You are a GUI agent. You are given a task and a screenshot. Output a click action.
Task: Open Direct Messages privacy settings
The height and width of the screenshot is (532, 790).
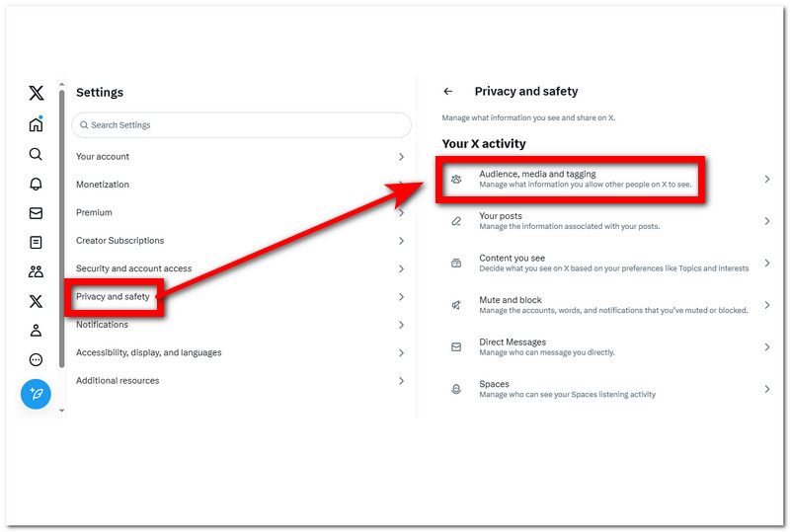[513, 342]
